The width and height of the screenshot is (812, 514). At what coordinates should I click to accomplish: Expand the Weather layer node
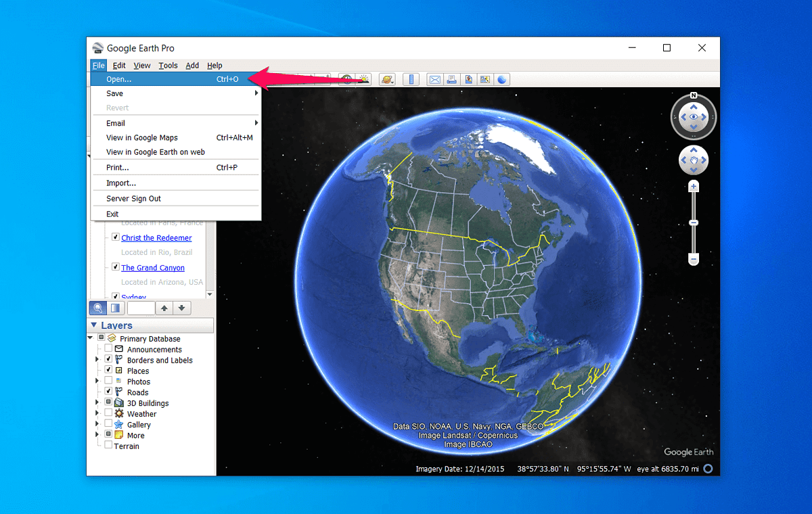pyautogui.click(x=97, y=413)
